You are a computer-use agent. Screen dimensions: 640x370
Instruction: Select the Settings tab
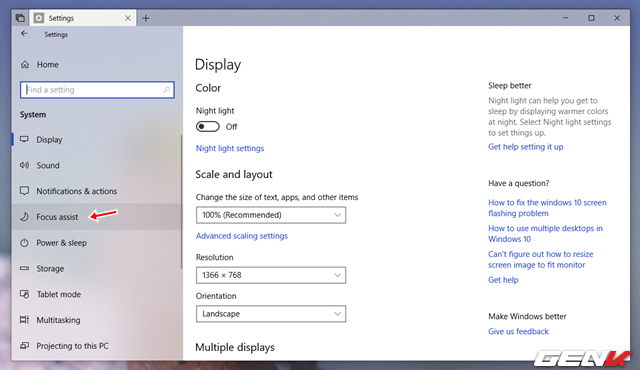tap(83, 18)
